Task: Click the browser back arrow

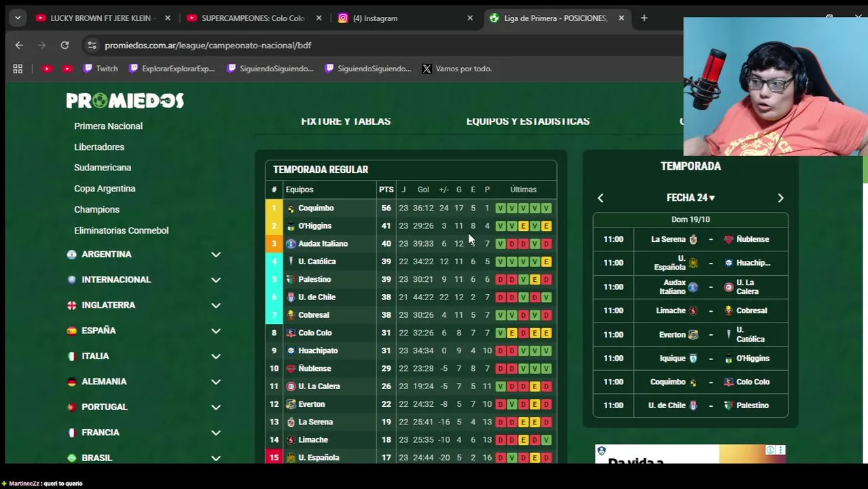Action: (x=19, y=45)
